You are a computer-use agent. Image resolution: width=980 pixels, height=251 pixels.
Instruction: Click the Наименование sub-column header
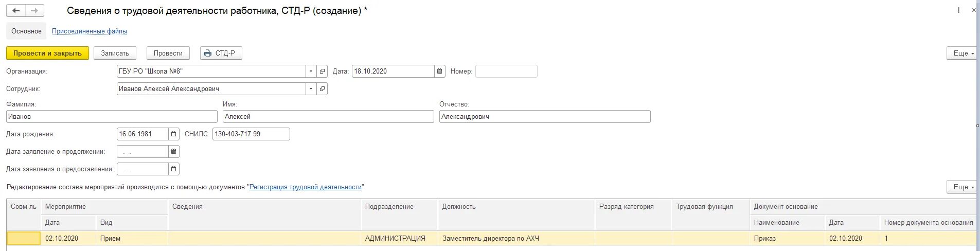click(x=788, y=223)
